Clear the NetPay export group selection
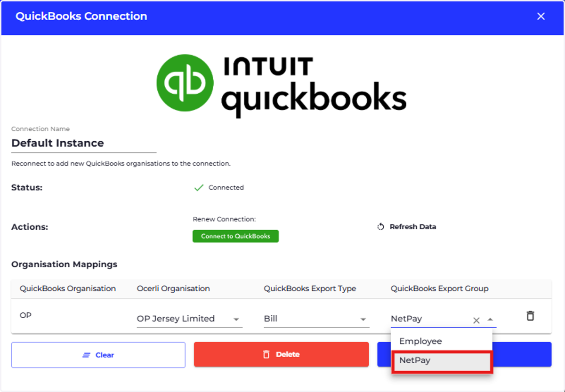The width and height of the screenshot is (565, 392). 476,320
